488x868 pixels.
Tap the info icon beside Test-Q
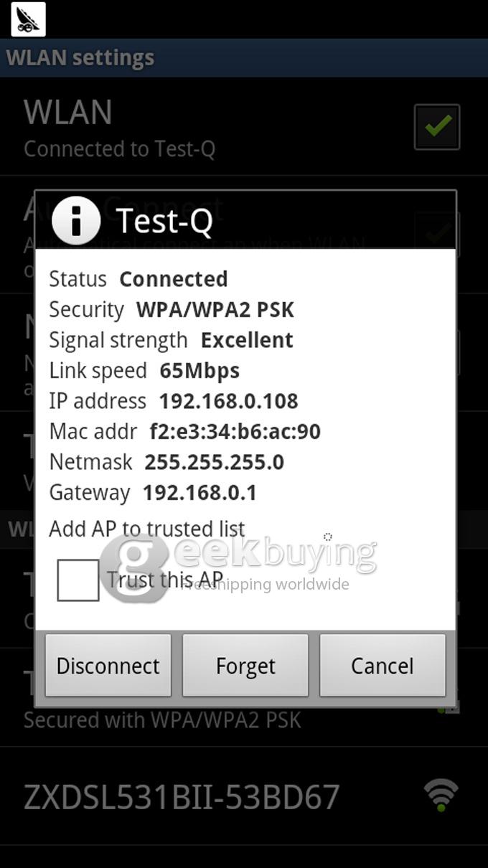point(76,220)
